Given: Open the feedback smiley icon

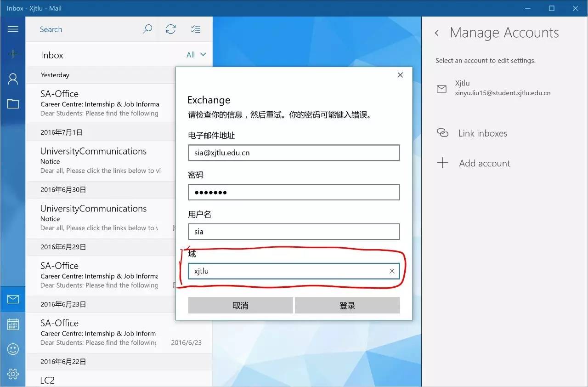Looking at the screenshot, I should pos(13,349).
